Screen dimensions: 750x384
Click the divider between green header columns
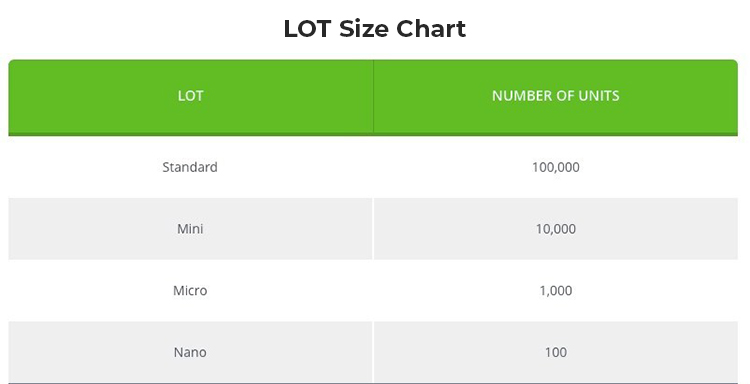[373, 96]
